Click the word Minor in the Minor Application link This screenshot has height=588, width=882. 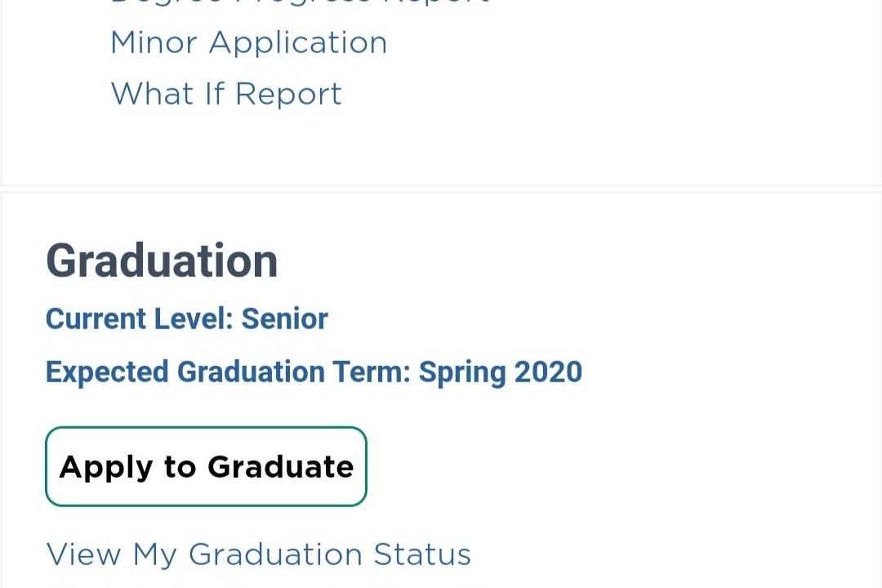click(154, 42)
